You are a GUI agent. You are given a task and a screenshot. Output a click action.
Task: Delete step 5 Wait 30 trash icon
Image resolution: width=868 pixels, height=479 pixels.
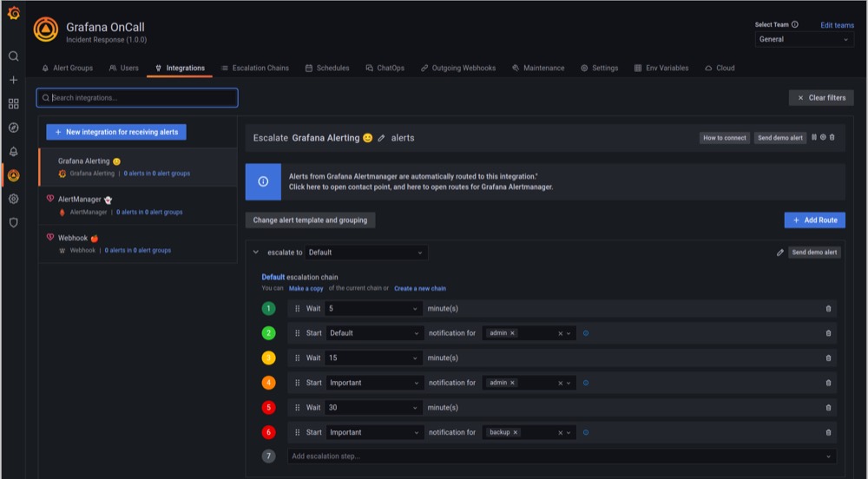tap(829, 408)
